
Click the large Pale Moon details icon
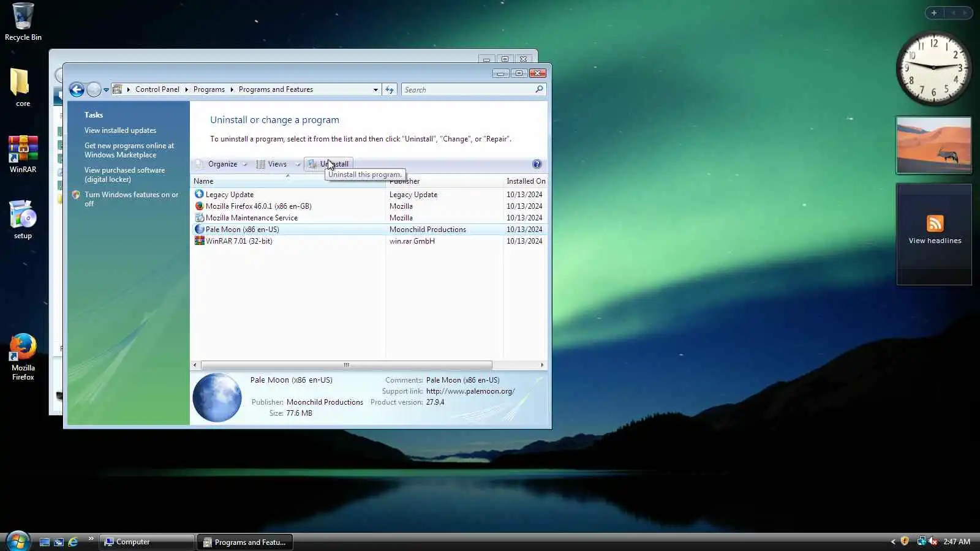[217, 397]
